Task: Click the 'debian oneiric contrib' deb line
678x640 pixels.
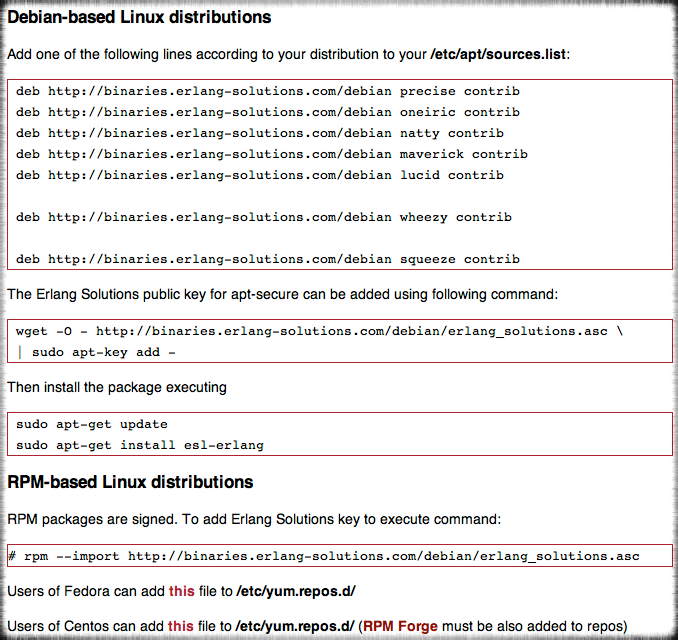Action: pyautogui.click(x=268, y=112)
